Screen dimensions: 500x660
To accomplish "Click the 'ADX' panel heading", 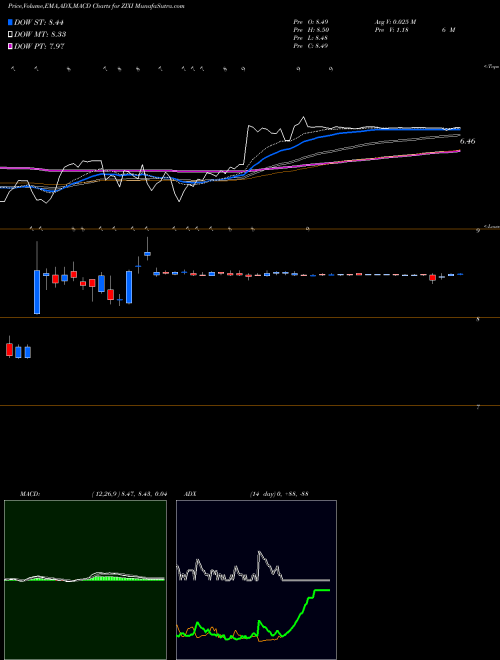I will (x=190, y=494).
